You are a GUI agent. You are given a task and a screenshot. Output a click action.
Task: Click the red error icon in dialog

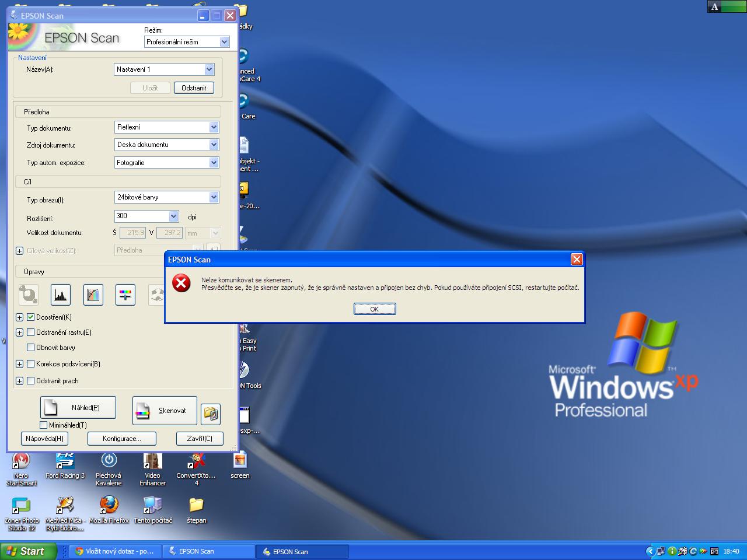(181, 283)
